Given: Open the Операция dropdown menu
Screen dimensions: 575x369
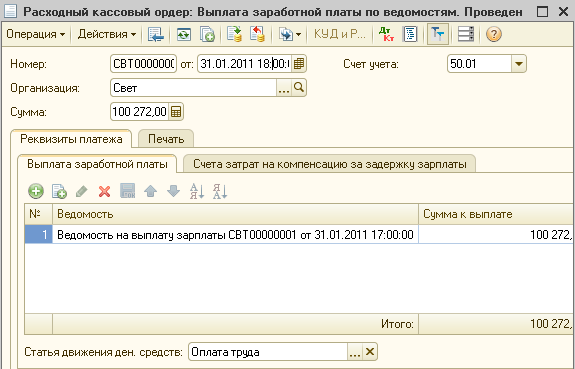Looking at the screenshot, I should coord(36,34).
